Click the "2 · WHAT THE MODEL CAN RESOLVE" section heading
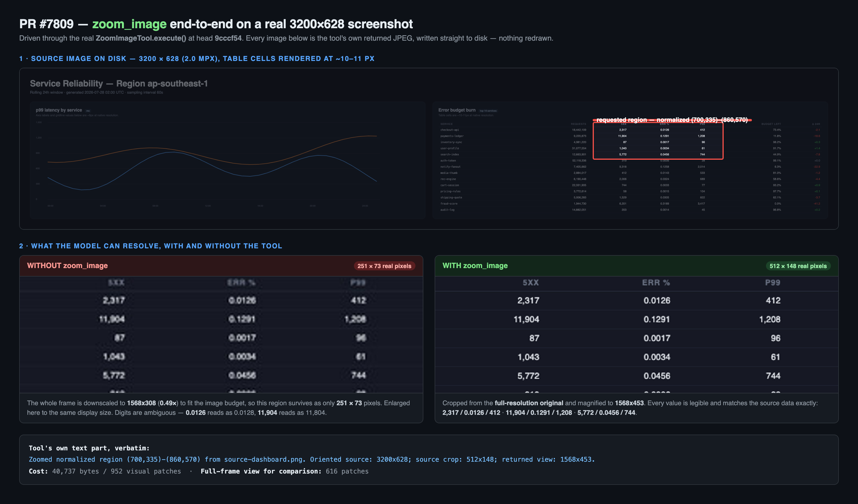 point(151,246)
